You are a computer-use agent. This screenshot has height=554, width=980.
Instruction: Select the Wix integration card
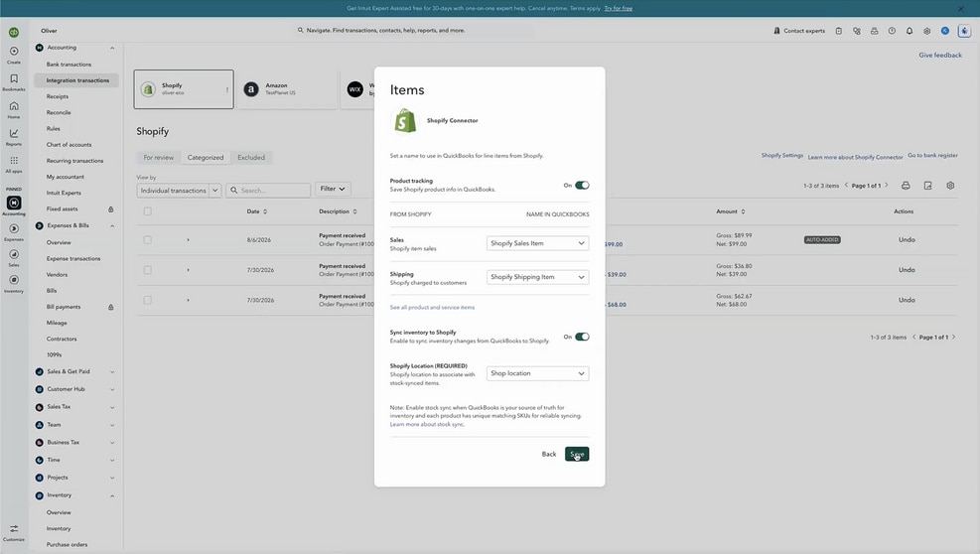pos(358,89)
